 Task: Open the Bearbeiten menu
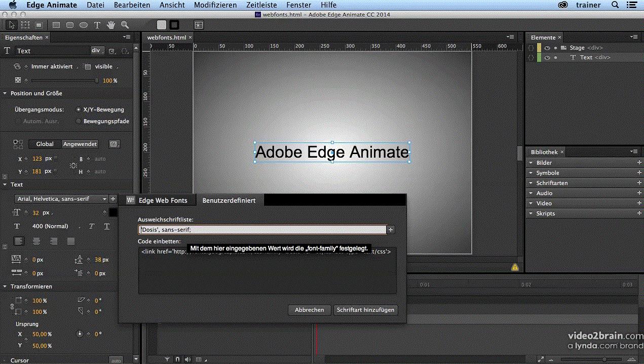pyautogui.click(x=132, y=5)
